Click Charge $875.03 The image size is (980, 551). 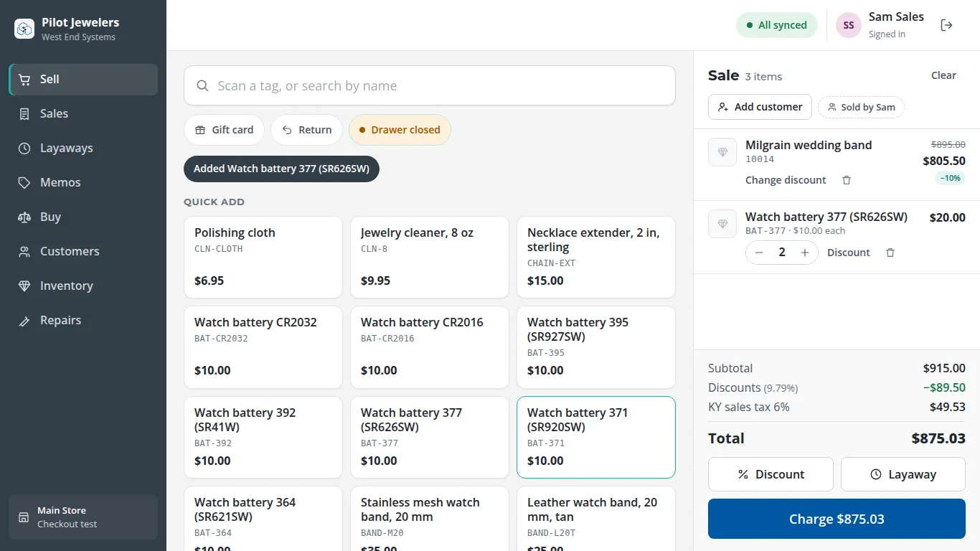pyautogui.click(x=837, y=519)
